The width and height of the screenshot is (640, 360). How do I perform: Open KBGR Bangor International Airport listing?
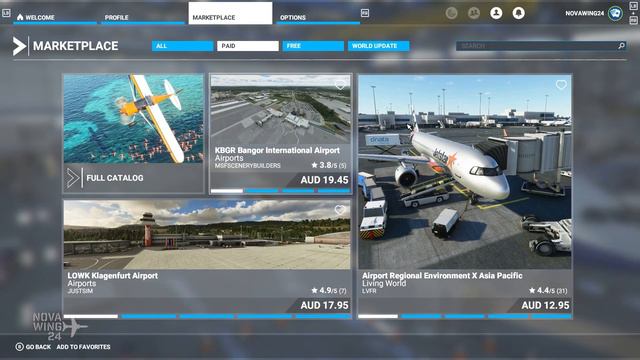(x=280, y=133)
